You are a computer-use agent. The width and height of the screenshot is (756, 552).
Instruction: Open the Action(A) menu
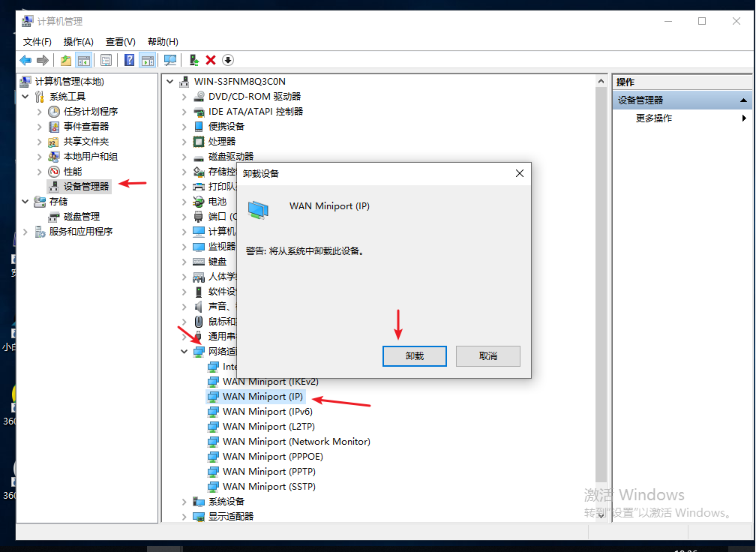click(79, 42)
